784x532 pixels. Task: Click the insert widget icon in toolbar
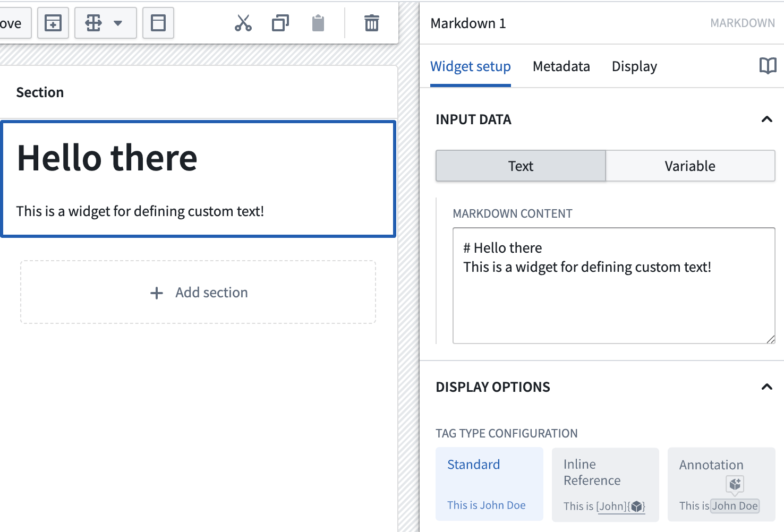(x=53, y=23)
